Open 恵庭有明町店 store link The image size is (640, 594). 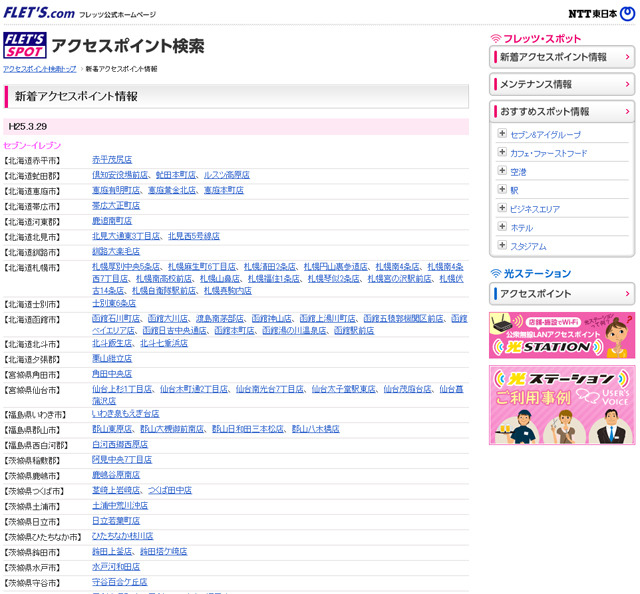point(116,190)
